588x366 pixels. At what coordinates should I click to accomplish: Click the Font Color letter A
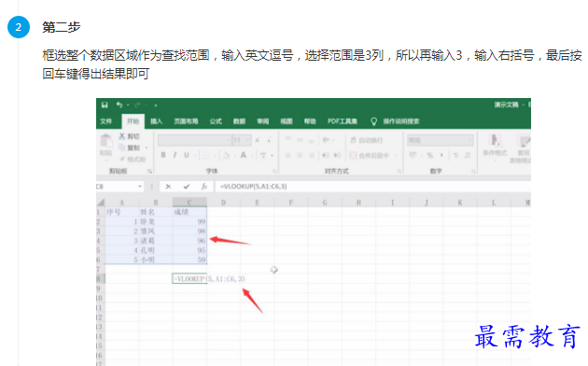pos(244,155)
